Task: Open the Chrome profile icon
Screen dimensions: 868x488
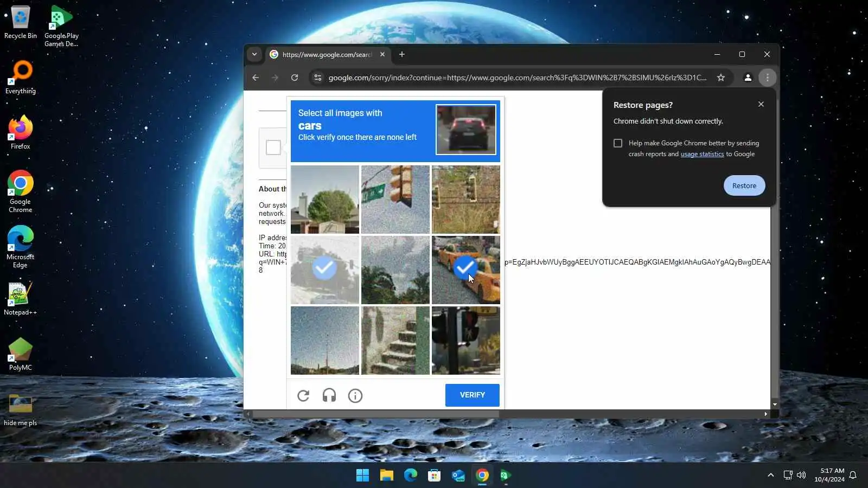Action: point(748,78)
